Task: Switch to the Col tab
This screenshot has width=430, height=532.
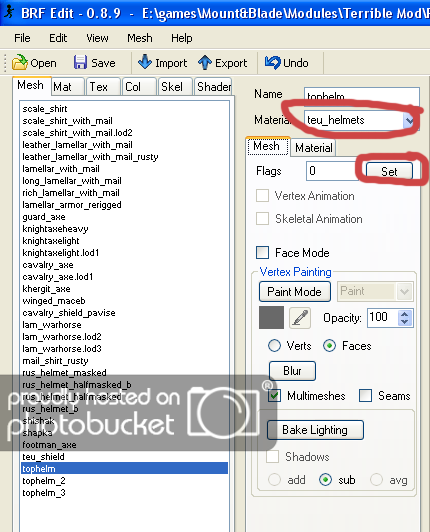Action: [x=139, y=87]
